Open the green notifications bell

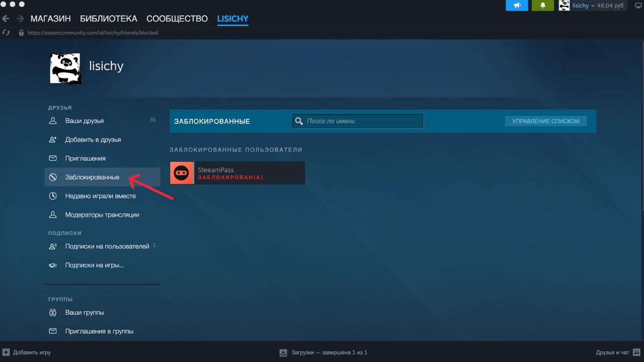[542, 6]
